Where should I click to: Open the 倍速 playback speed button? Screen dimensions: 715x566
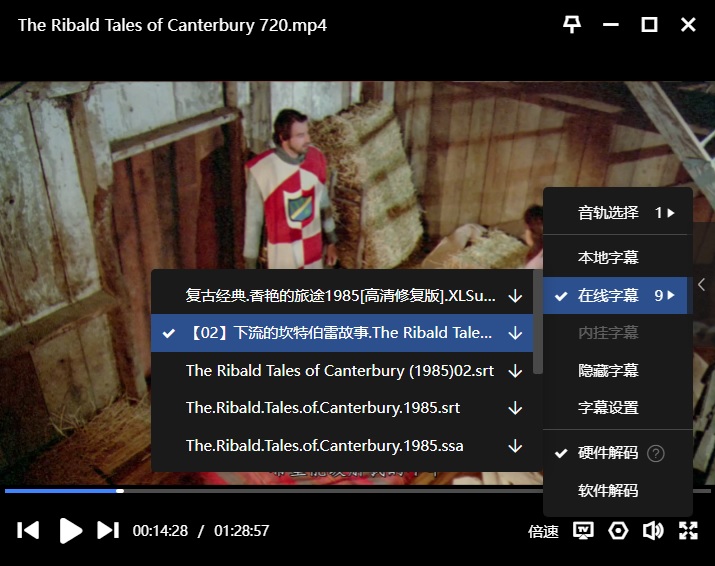click(x=543, y=531)
